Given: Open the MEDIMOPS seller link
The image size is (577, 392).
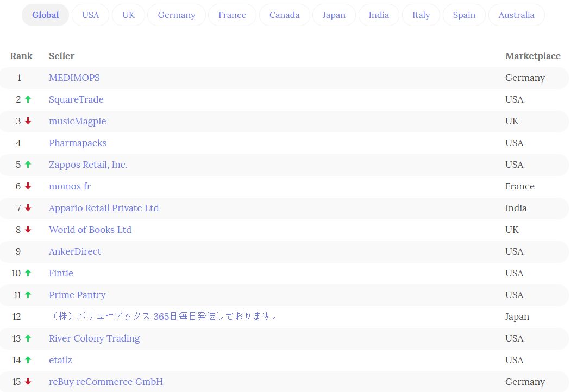Looking at the screenshot, I should tap(74, 78).
